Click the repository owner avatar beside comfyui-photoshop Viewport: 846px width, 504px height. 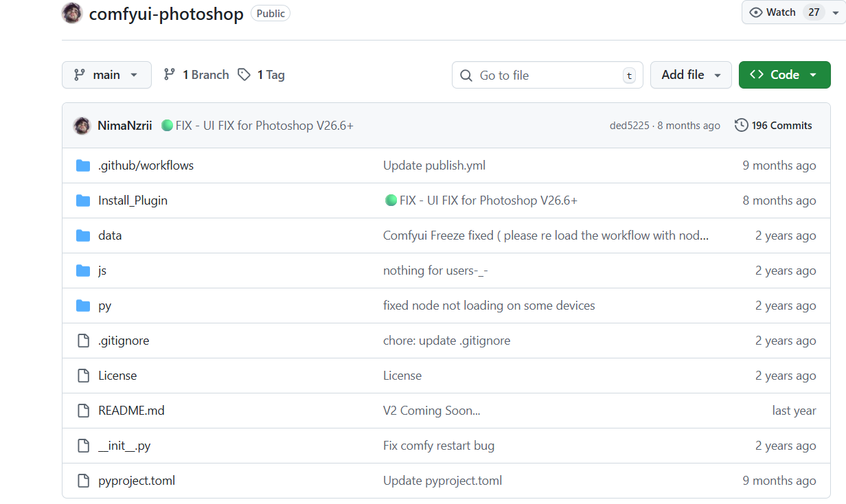72,13
